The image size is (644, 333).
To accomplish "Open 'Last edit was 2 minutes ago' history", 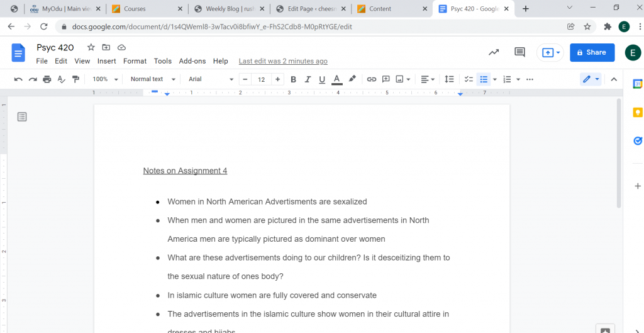I will click(x=284, y=61).
